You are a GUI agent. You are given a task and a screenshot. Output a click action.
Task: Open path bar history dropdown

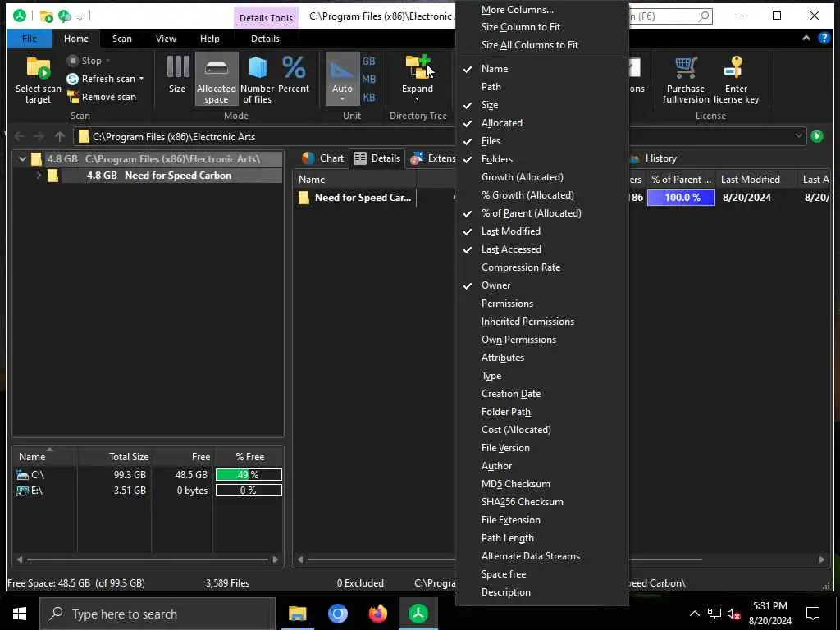[x=798, y=136]
